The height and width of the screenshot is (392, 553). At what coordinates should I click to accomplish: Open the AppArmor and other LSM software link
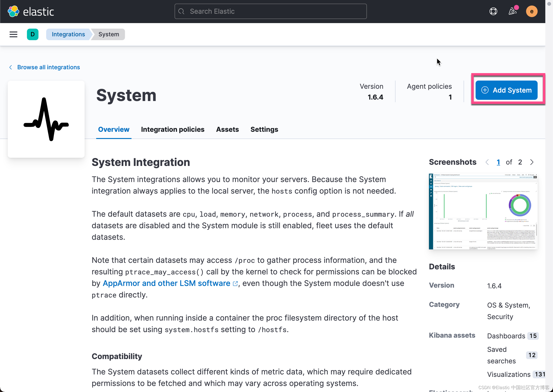(166, 283)
